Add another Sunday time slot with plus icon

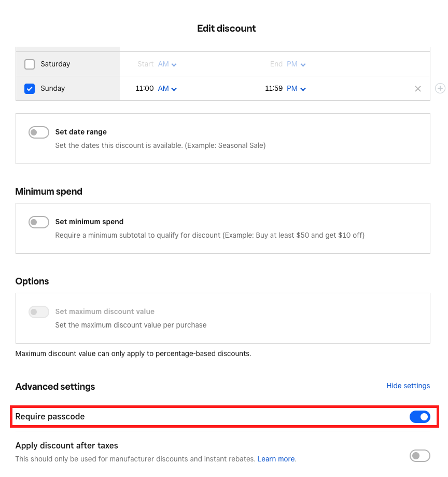coord(440,89)
